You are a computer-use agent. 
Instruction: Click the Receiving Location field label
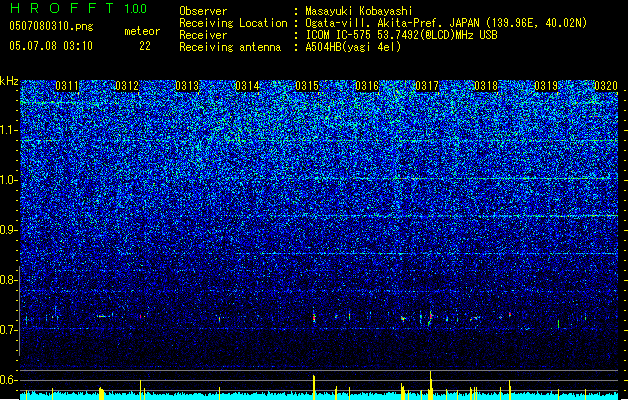click(x=233, y=23)
